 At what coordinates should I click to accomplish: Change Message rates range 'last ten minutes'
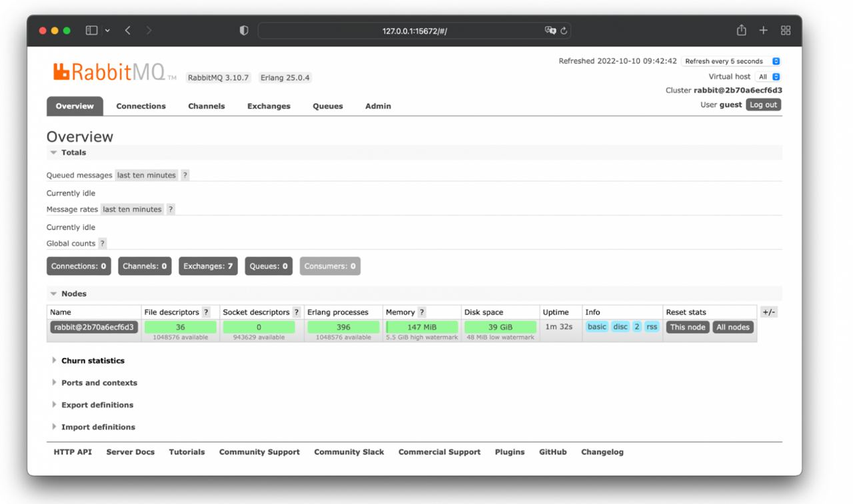(132, 209)
